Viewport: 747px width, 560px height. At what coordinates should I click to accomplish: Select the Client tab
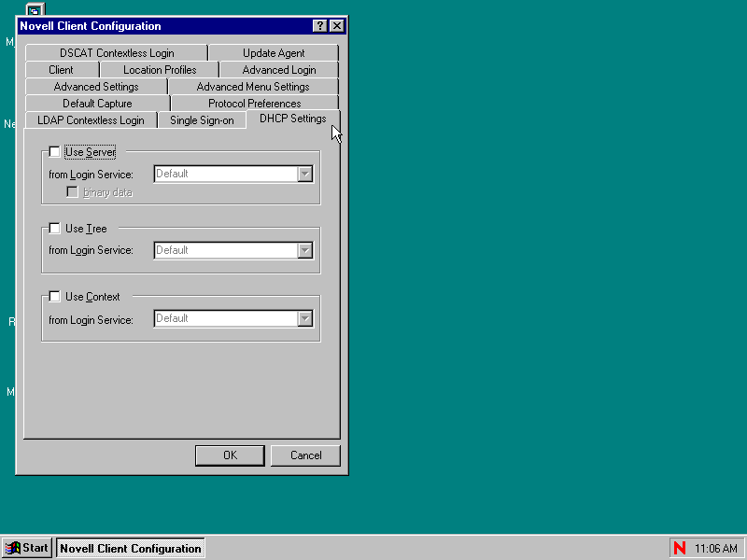click(61, 70)
